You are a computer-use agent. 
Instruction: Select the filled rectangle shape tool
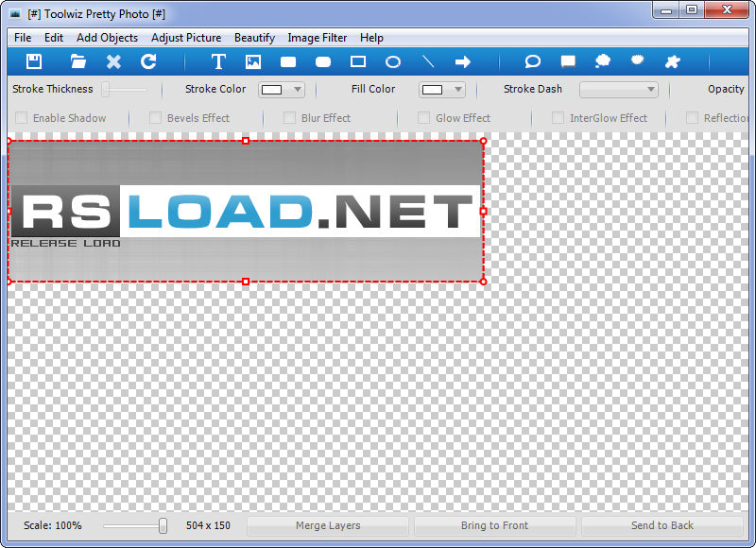coord(288,62)
